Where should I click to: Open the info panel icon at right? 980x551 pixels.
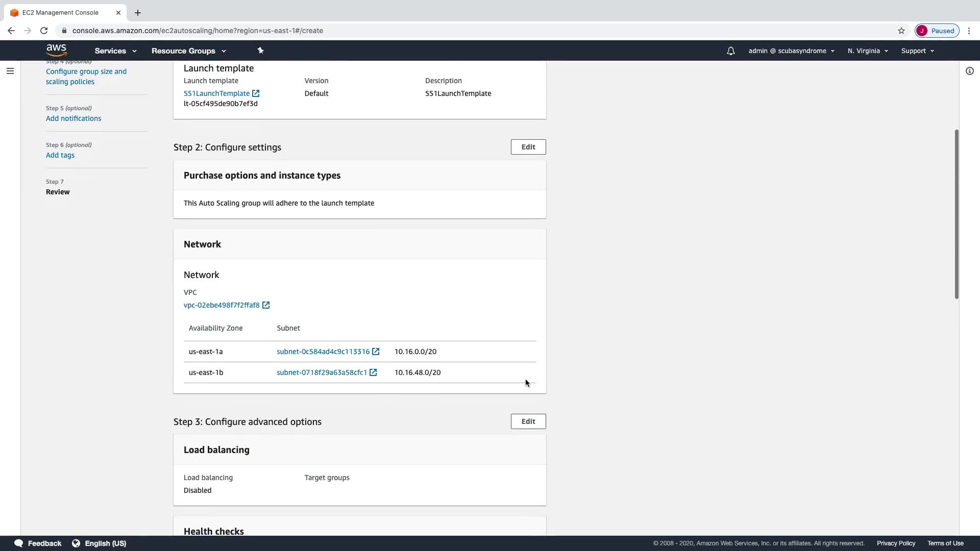(970, 71)
